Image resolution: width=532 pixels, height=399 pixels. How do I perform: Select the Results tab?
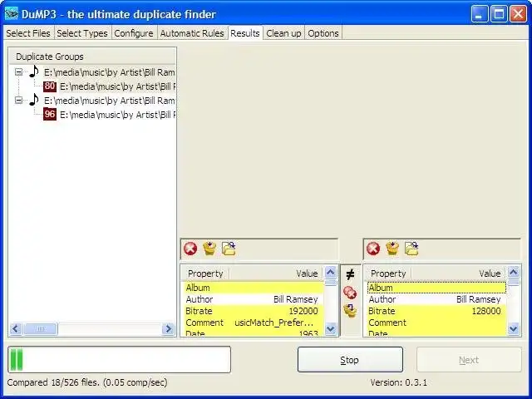coord(245,33)
